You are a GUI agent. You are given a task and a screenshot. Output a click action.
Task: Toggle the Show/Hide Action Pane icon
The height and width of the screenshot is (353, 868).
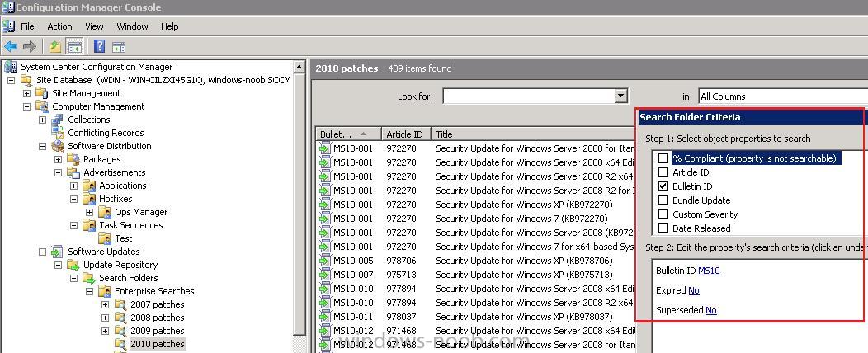[x=119, y=47]
